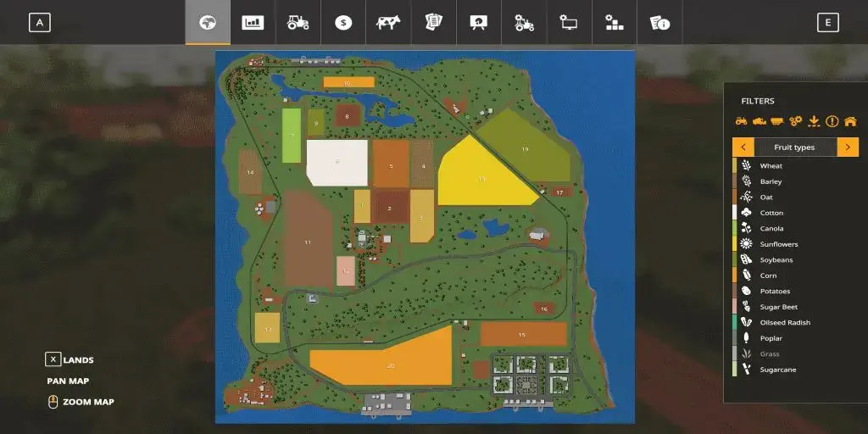Switch to previous filter category arrow
This screenshot has height=434, width=868.
pos(743,147)
